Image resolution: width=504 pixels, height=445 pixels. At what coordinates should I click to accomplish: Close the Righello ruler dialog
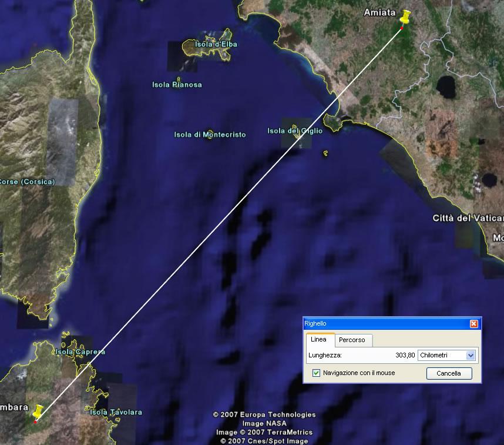(474, 324)
